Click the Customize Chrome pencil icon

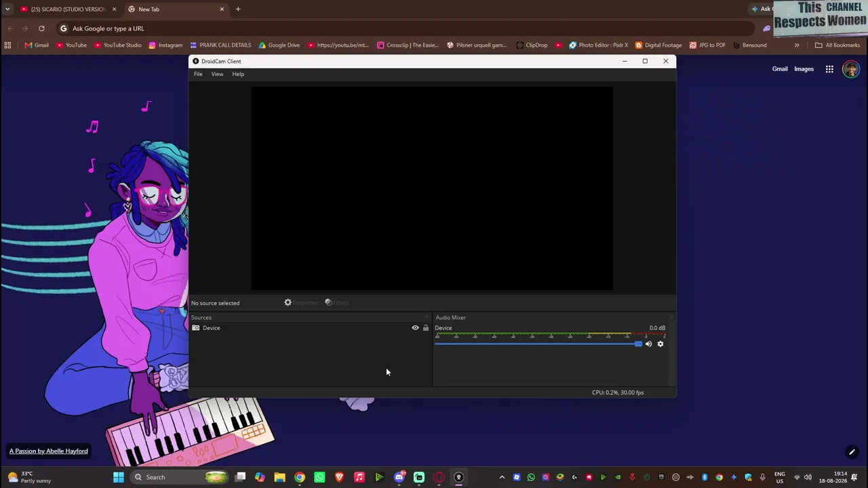(852, 452)
